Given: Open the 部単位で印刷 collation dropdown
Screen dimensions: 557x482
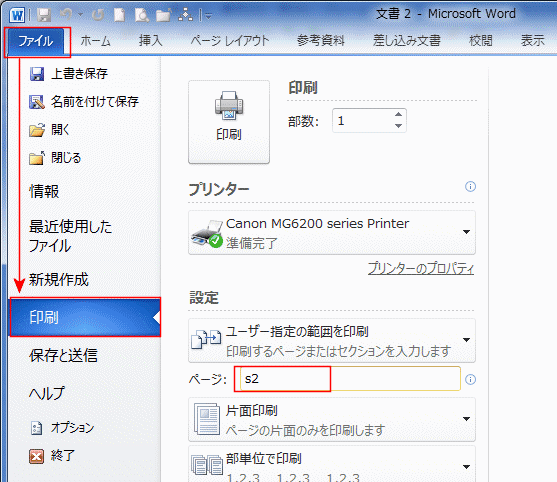Looking at the screenshot, I should [332, 465].
